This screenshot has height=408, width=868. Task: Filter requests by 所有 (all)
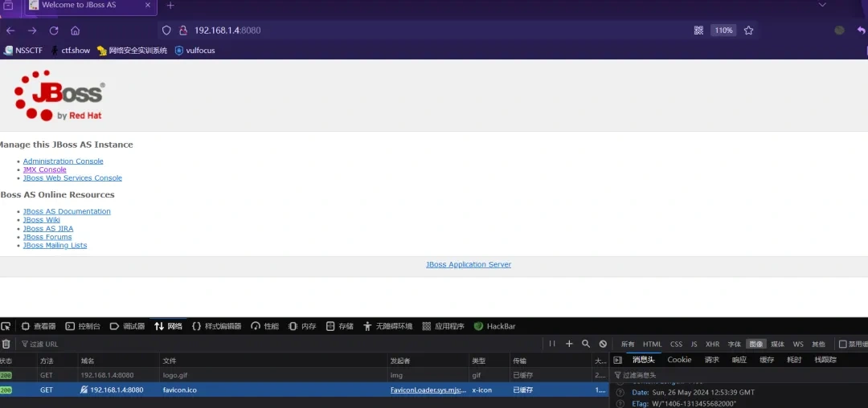point(628,344)
